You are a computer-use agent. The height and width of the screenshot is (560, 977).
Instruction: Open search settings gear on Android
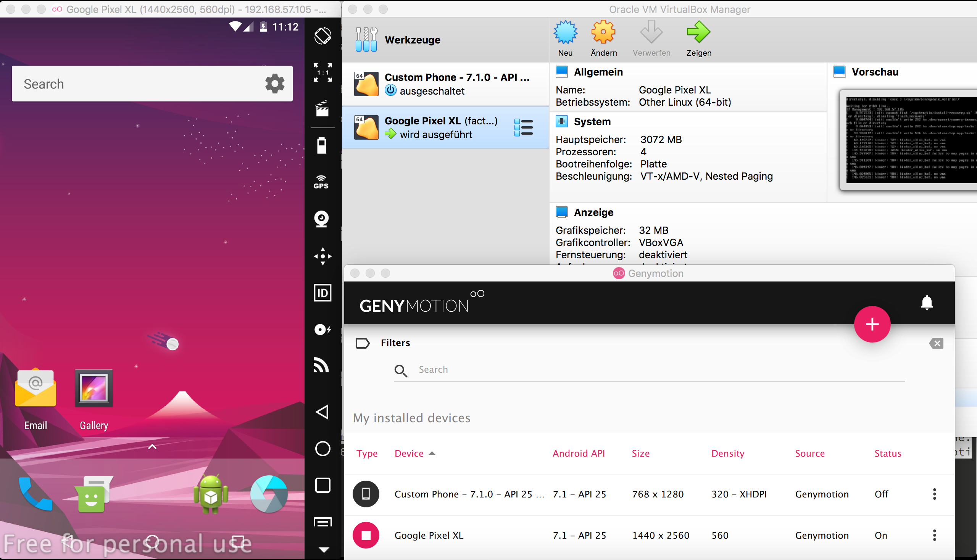point(275,84)
